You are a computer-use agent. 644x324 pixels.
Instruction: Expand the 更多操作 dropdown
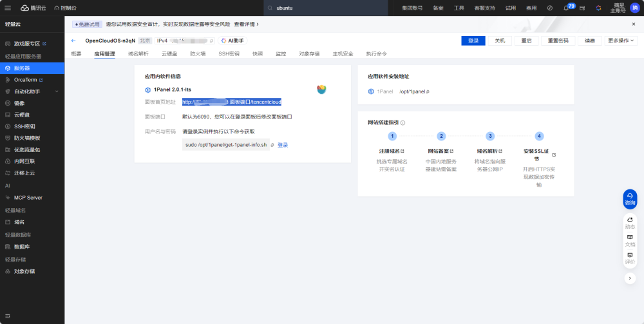(620, 41)
